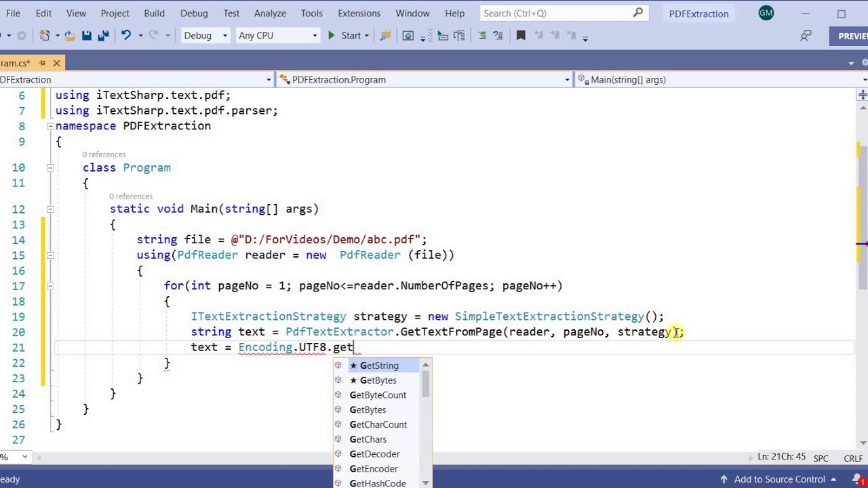
Task: Click the search magnifier icon
Action: (x=638, y=13)
